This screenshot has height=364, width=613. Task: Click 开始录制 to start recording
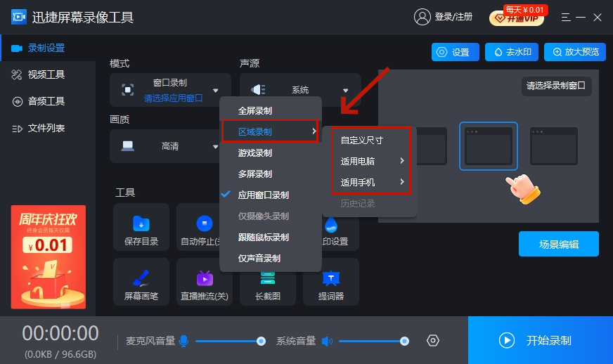tap(541, 340)
